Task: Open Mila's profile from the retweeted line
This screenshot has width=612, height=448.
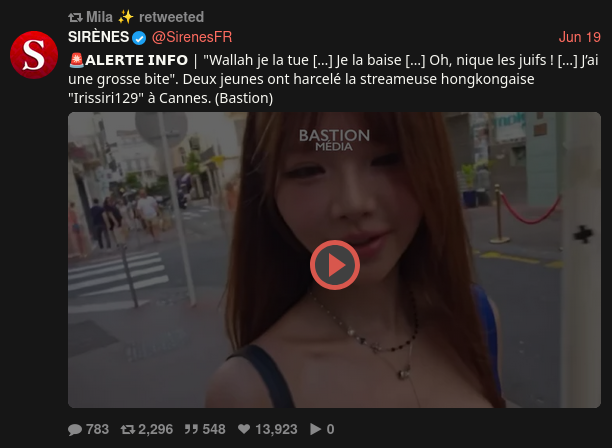Action: point(99,17)
